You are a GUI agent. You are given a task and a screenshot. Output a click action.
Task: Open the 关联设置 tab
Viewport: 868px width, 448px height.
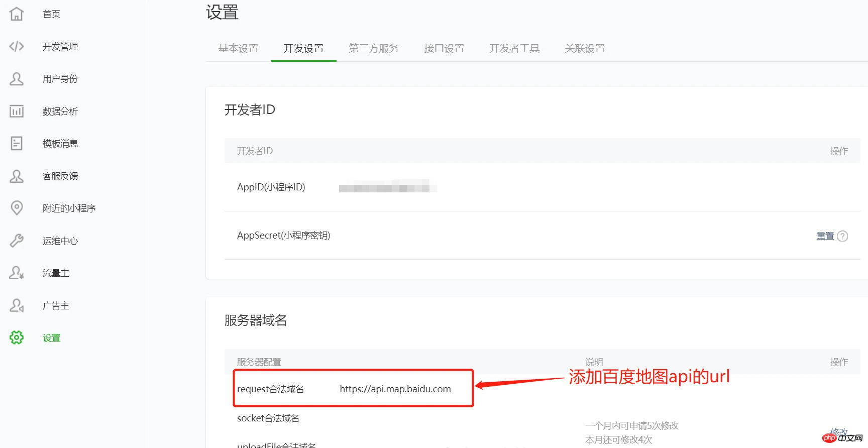[x=584, y=48]
